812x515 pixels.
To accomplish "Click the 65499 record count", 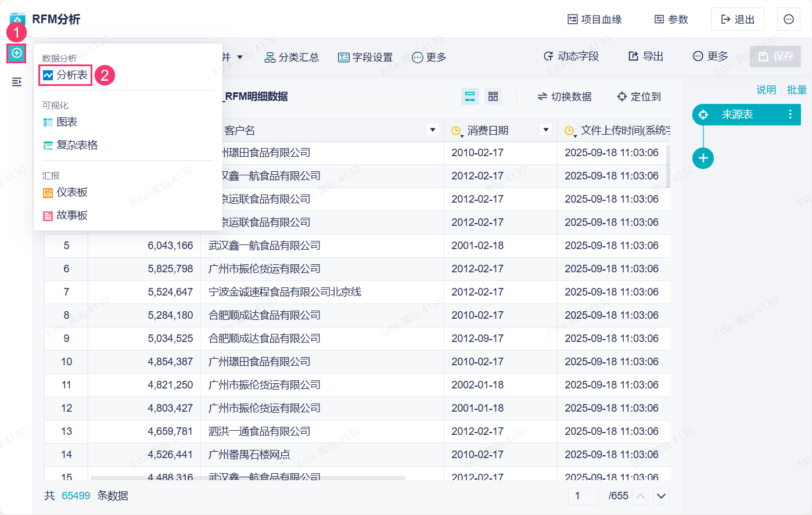I will click(76, 496).
